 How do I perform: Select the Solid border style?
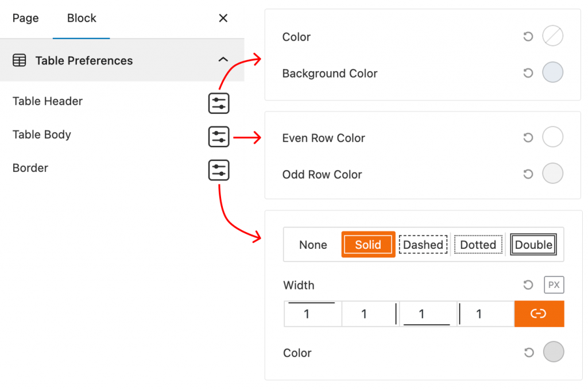click(x=368, y=245)
